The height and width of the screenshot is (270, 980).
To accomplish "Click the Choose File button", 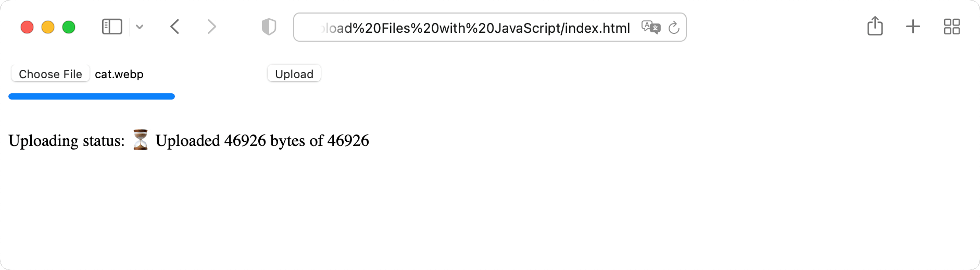I will [51, 74].
